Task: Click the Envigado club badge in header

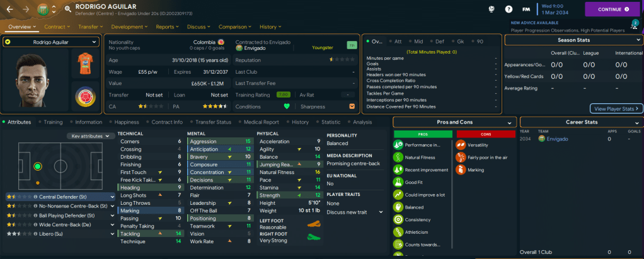Action: (42, 9)
